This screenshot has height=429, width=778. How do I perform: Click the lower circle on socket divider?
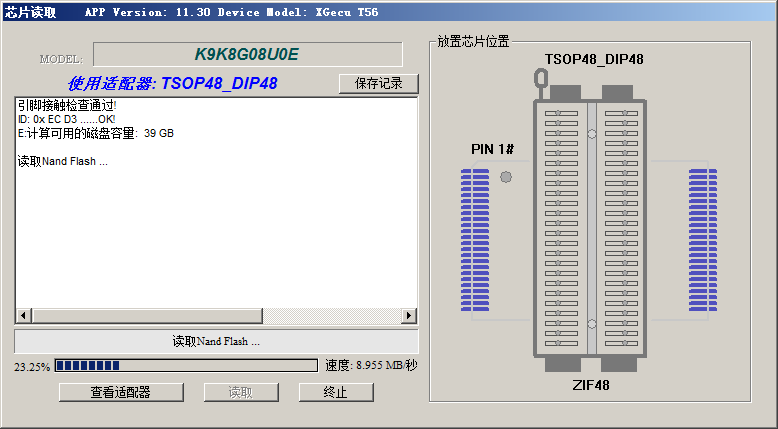(x=591, y=323)
